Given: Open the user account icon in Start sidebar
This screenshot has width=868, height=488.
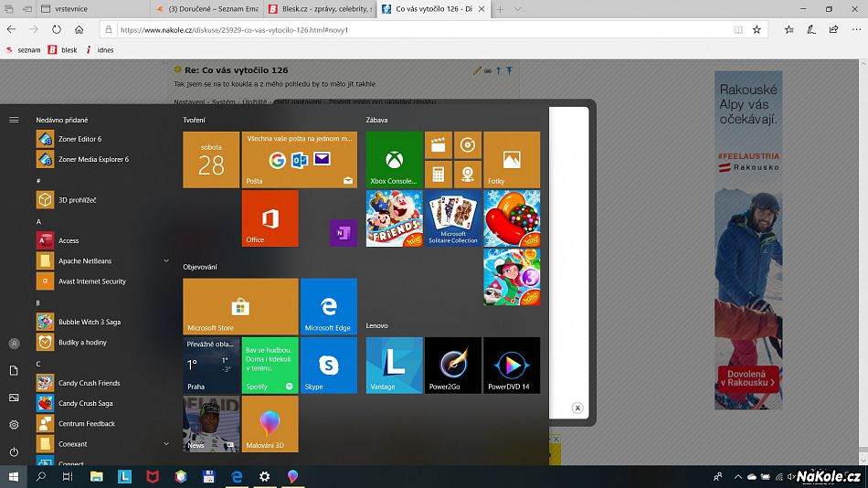Looking at the screenshot, I should click(14, 344).
